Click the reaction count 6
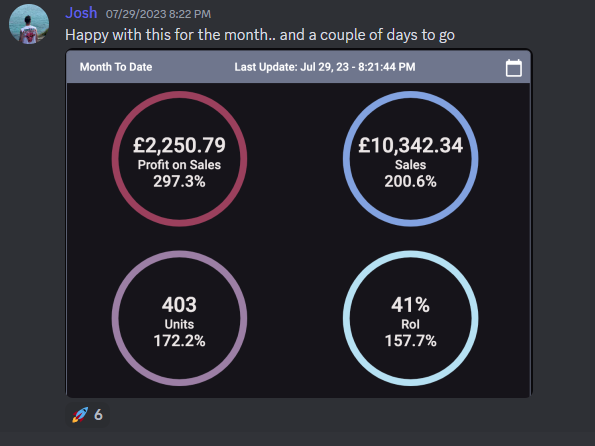 pyautogui.click(x=98, y=415)
